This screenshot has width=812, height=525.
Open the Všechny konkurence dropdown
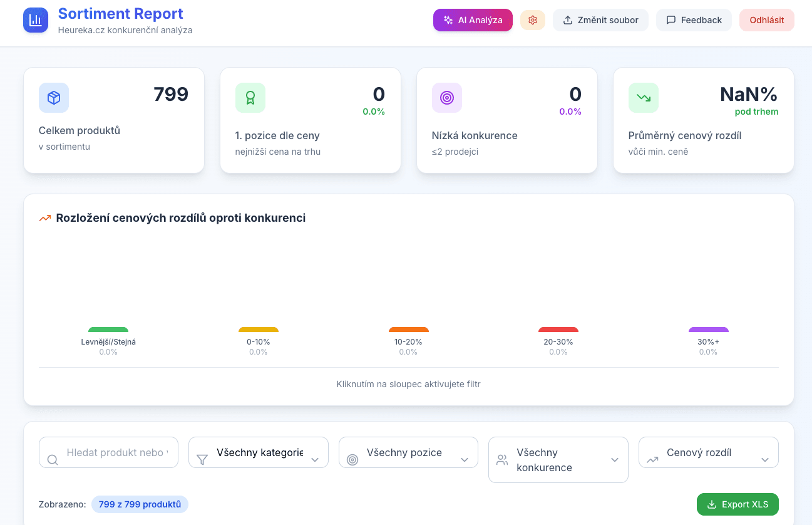pyautogui.click(x=558, y=459)
